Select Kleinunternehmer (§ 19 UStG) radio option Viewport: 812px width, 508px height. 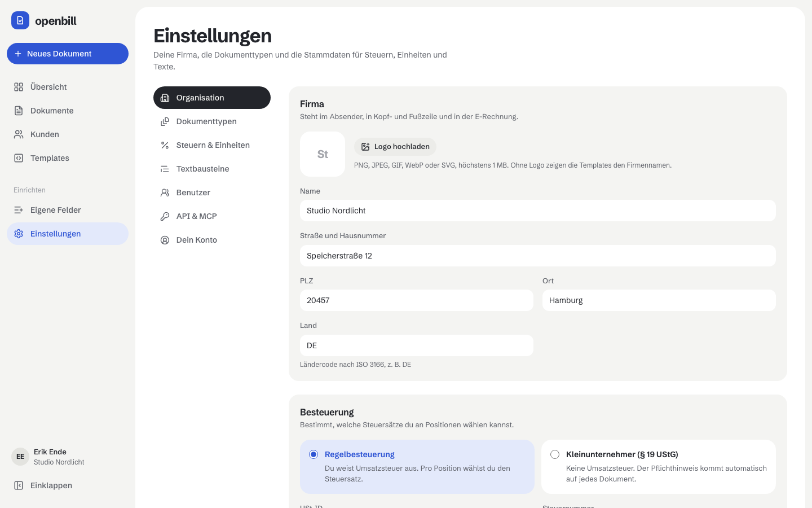(555, 454)
